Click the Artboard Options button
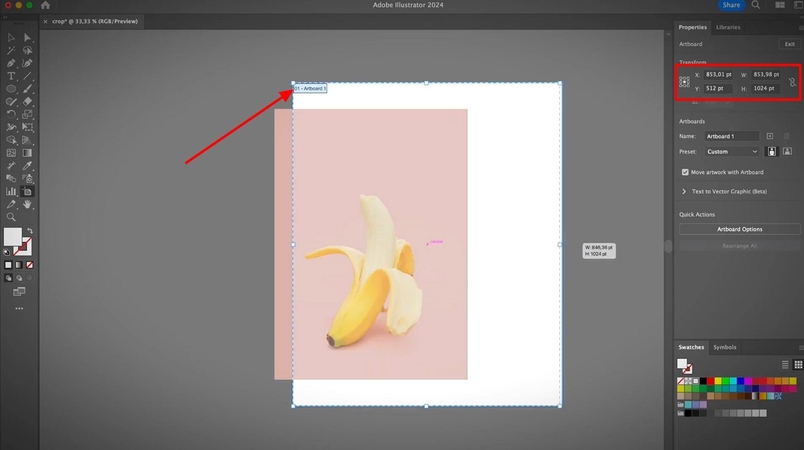 pyautogui.click(x=739, y=229)
